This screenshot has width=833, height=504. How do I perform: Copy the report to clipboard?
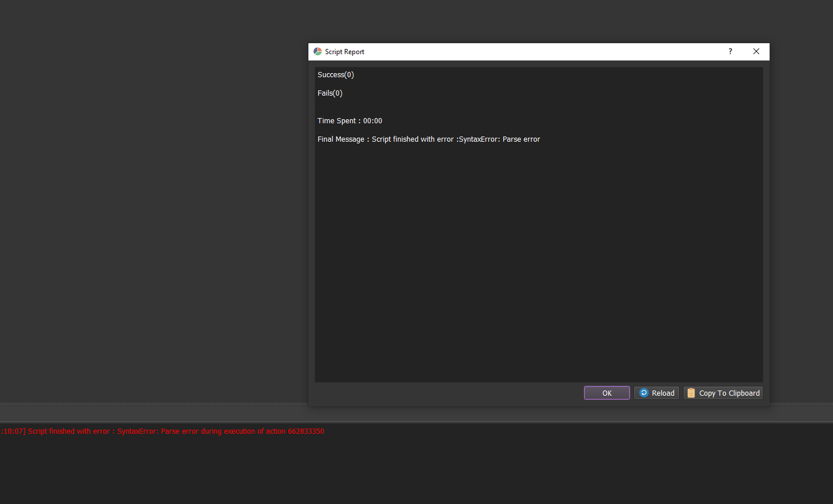(723, 393)
